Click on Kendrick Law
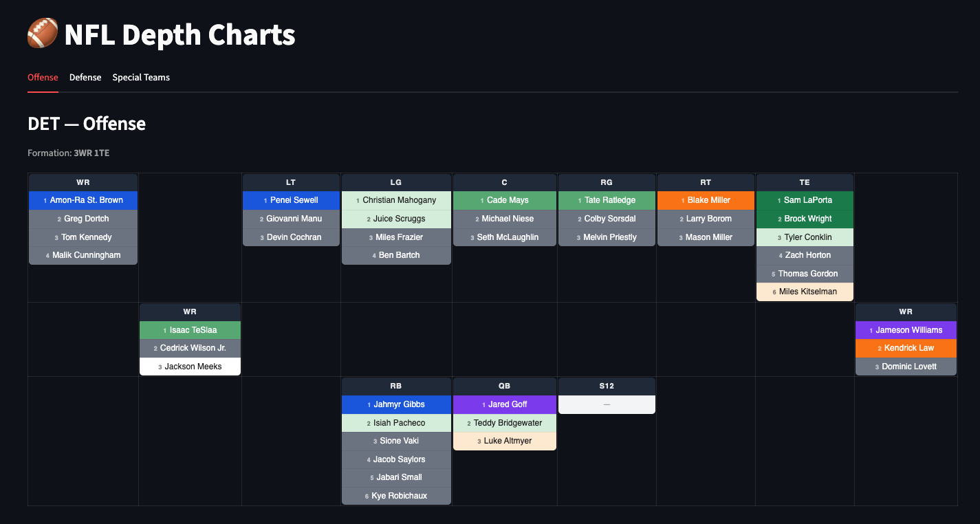 [x=906, y=348]
